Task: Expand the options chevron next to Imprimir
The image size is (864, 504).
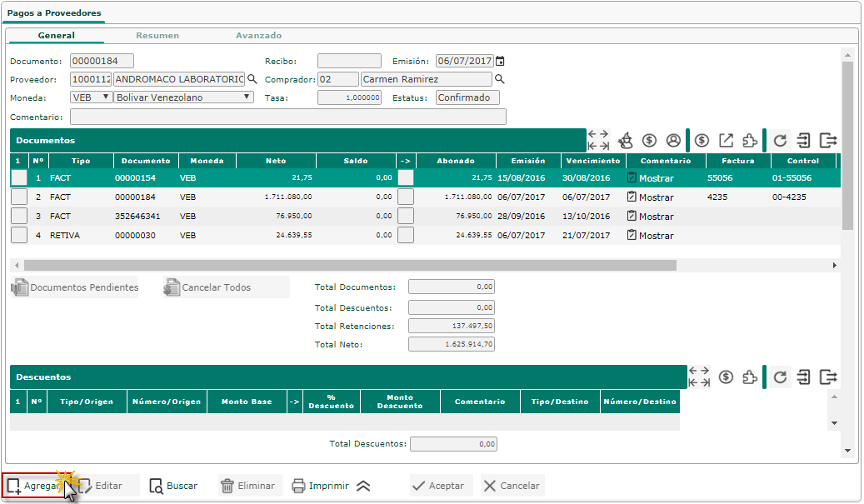Action: [363, 486]
